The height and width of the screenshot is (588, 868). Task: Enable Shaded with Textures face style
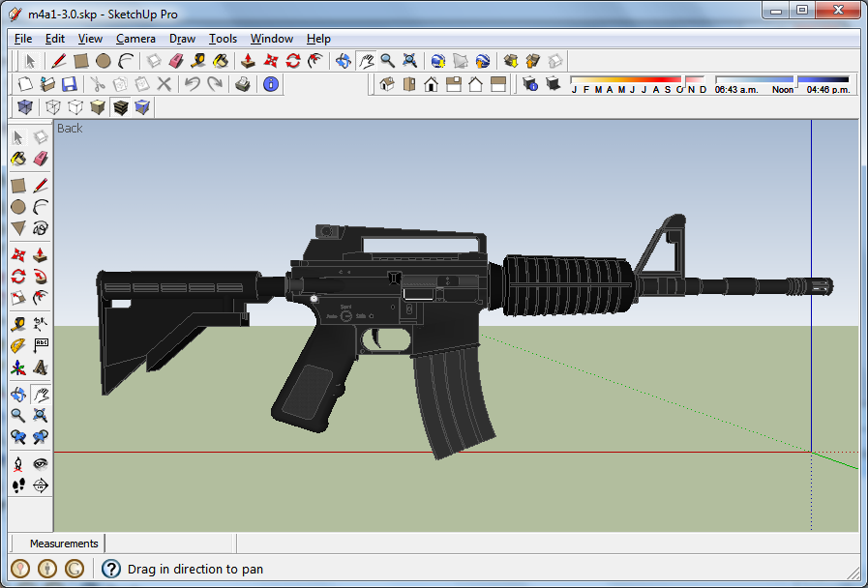pos(120,106)
